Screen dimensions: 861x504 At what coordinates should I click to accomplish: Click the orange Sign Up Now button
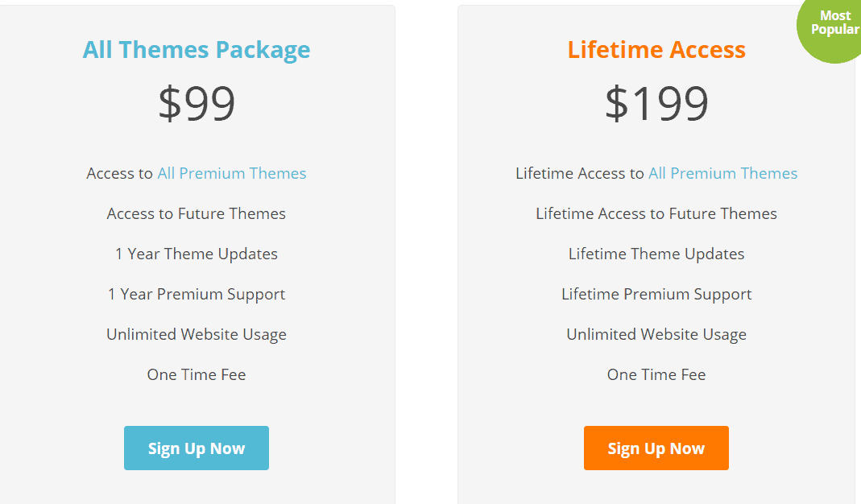[656, 448]
